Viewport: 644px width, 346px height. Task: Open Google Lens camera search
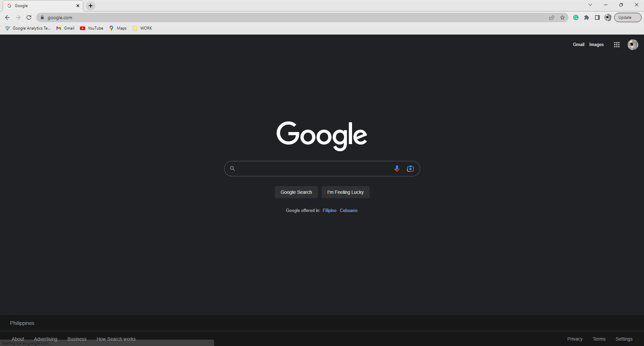(410, 168)
